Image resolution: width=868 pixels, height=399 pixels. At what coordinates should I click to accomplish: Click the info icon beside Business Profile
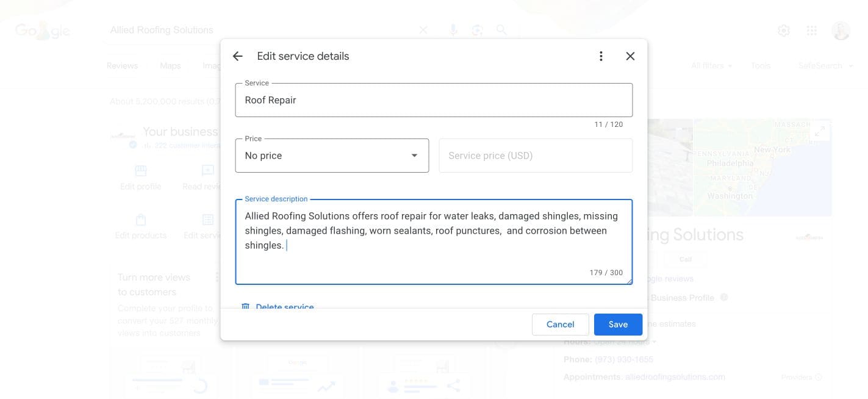tap(724, 297)
